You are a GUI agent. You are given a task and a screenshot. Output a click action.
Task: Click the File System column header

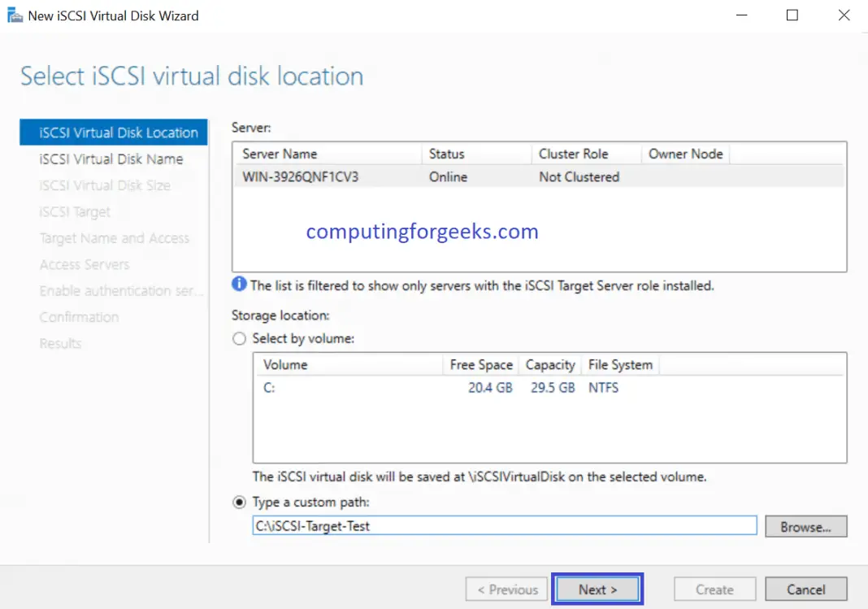tap(619, 364)
